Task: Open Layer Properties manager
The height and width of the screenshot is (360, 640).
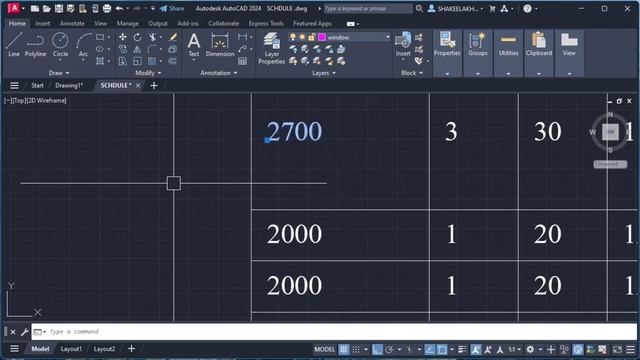Action: (271, 48)
